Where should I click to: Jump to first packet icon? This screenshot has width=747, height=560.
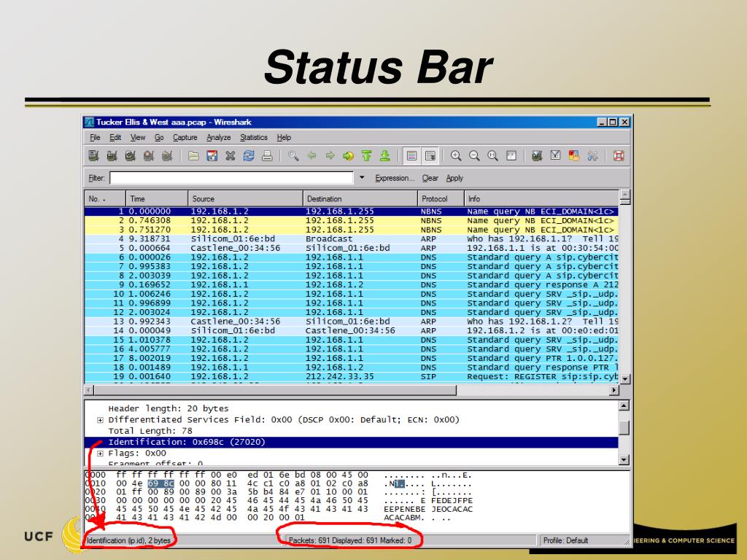366,156
